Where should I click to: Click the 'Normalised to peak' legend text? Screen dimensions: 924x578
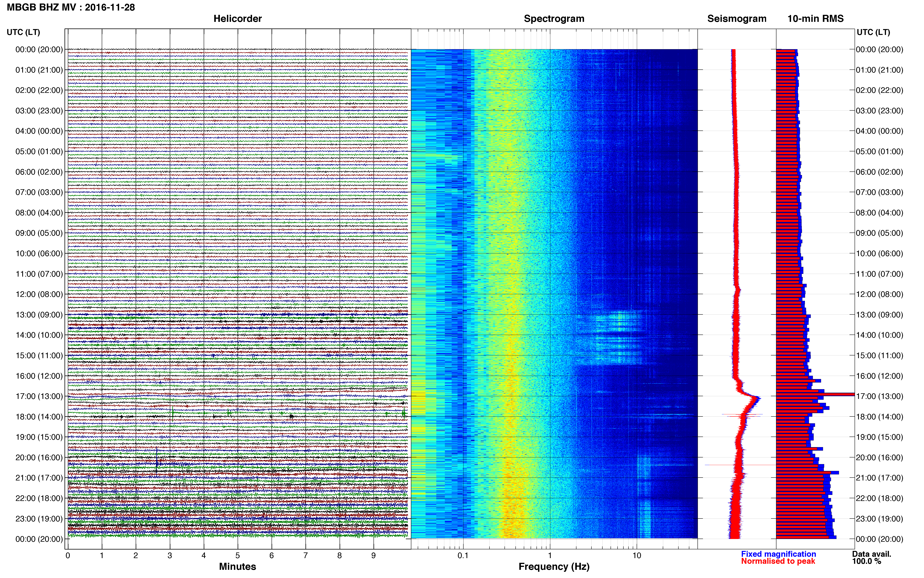coord(778,561)
